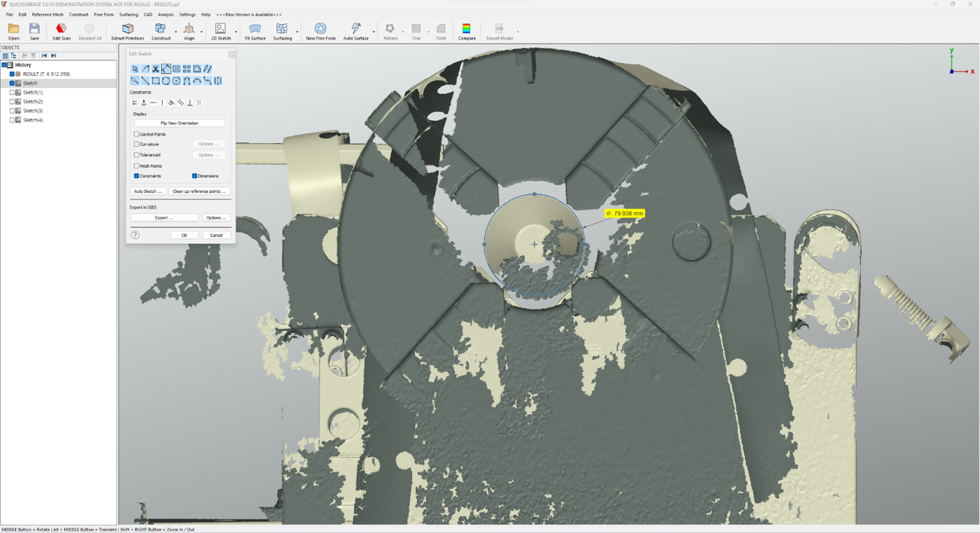Select the scissors trim tool in Edit Sketch
This screenshot has width=980, height=533.
[x=156, y=69]
